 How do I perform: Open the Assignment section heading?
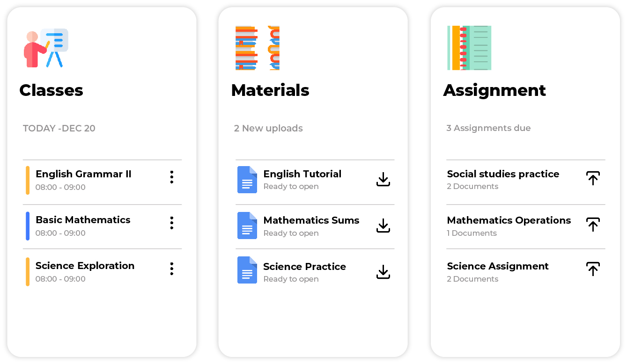coord(494,90)
